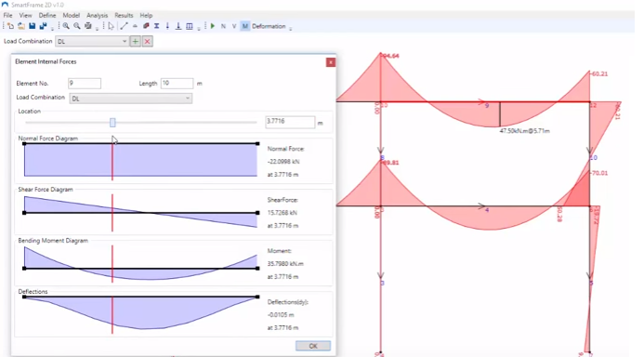Click the section I-beam icon
Viewport: 644px width, 357px height.
[x=156, y=26]
